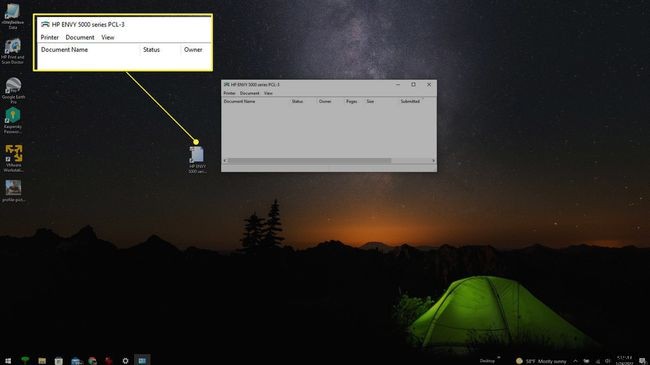Click the red icon on the taskbar

click(109, 360)
